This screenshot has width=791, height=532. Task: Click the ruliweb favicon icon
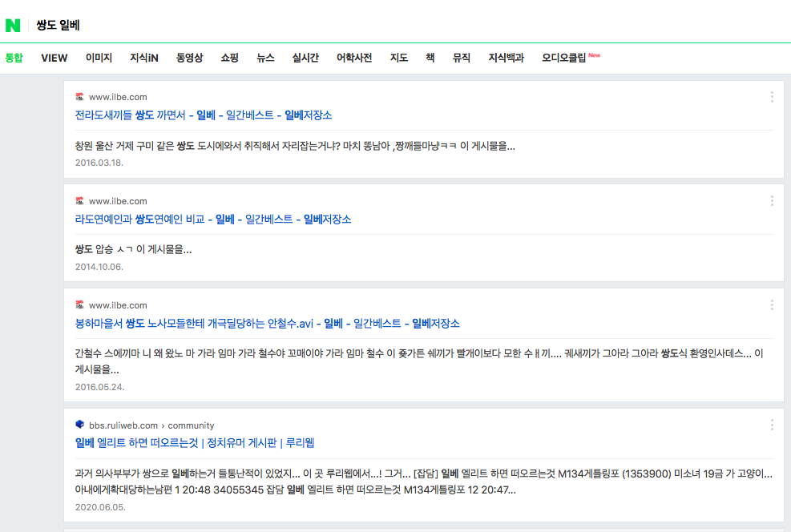pyautogui.click(x=79, y=425)
